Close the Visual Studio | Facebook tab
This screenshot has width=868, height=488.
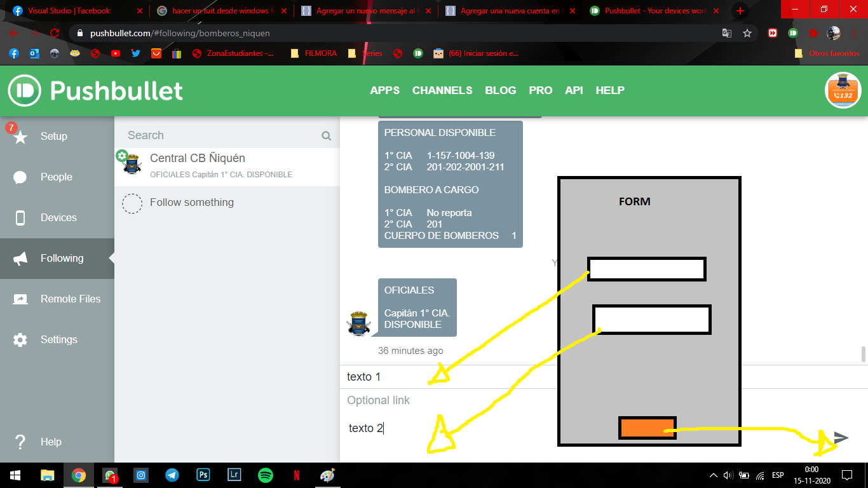coord(139,11)
